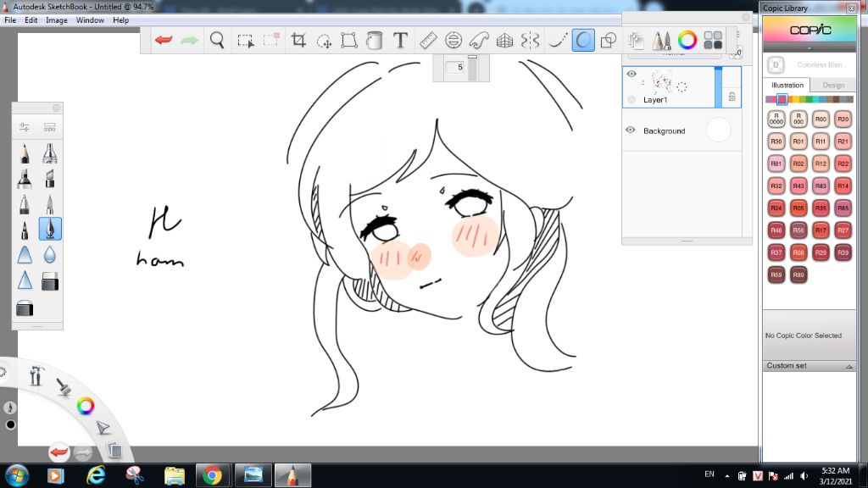The height and width of the screenshot is (488, 868).
Task: Select the highlighted Inking Pen brush
Action: coord(50,229)
